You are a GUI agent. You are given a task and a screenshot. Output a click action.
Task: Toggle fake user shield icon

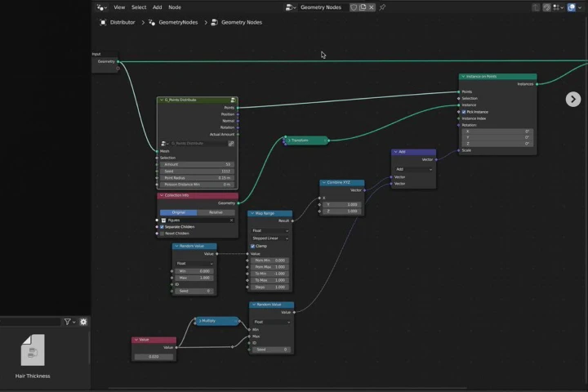[x=354, y=7]
